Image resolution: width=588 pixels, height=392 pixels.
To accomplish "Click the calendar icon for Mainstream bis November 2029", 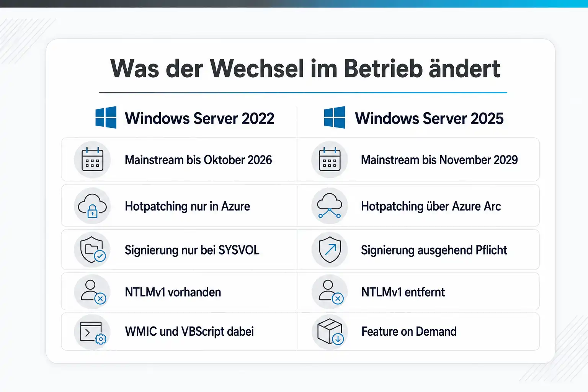I will [330, 160].
